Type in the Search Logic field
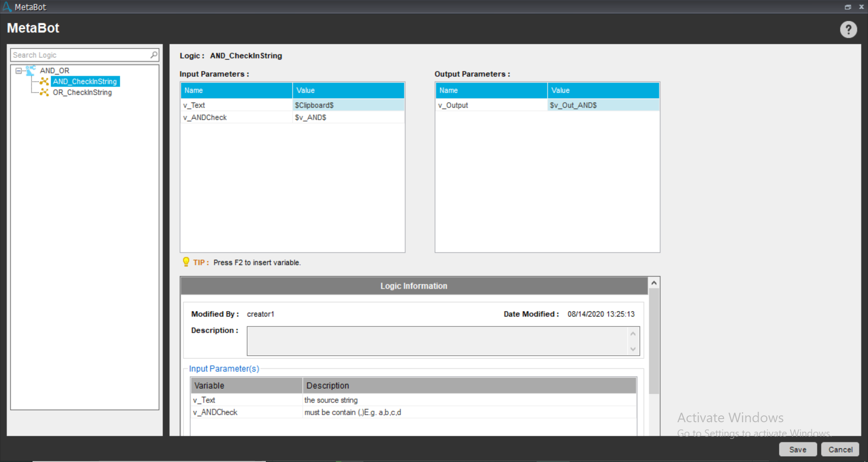 80,55
